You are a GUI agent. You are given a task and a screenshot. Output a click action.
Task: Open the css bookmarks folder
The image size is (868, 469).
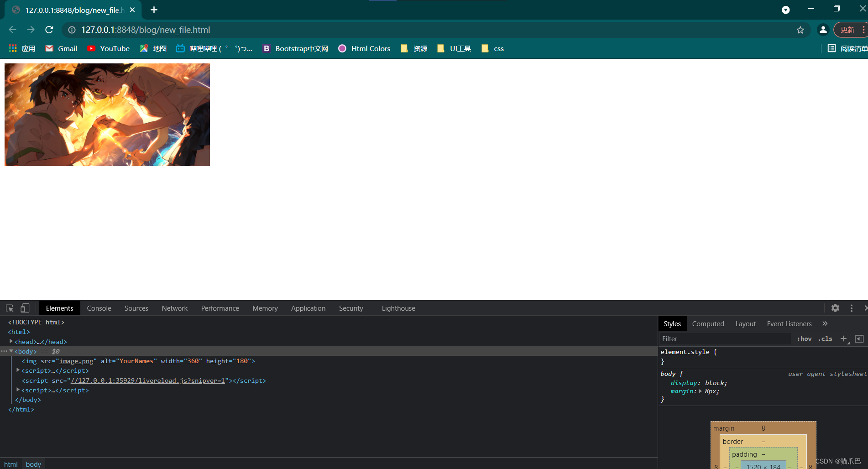492,48
